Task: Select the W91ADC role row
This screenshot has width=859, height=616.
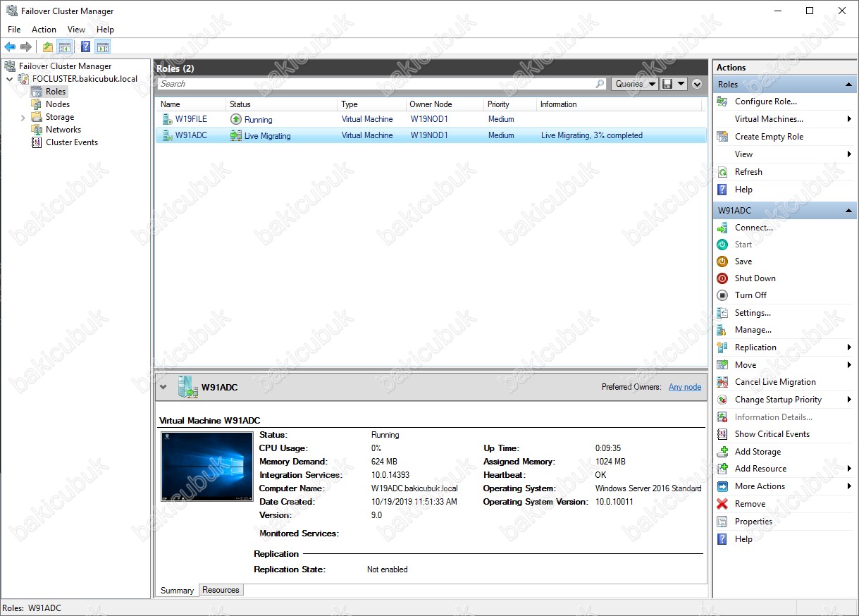Action: pyautogui.click(x=431, y=135)
